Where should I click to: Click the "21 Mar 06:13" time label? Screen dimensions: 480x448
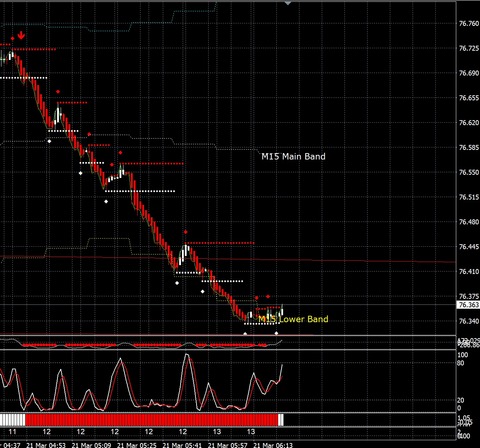click(x=273, y=445)
